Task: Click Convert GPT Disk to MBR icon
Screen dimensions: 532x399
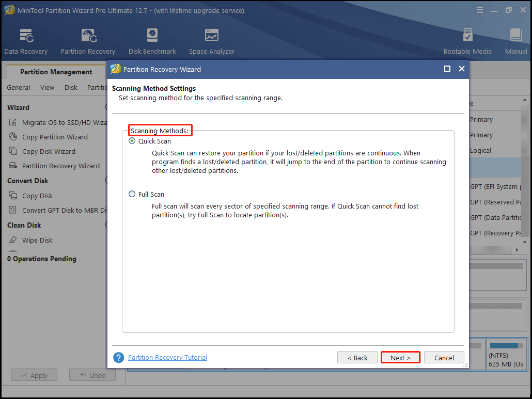Action: click(13, 210)
